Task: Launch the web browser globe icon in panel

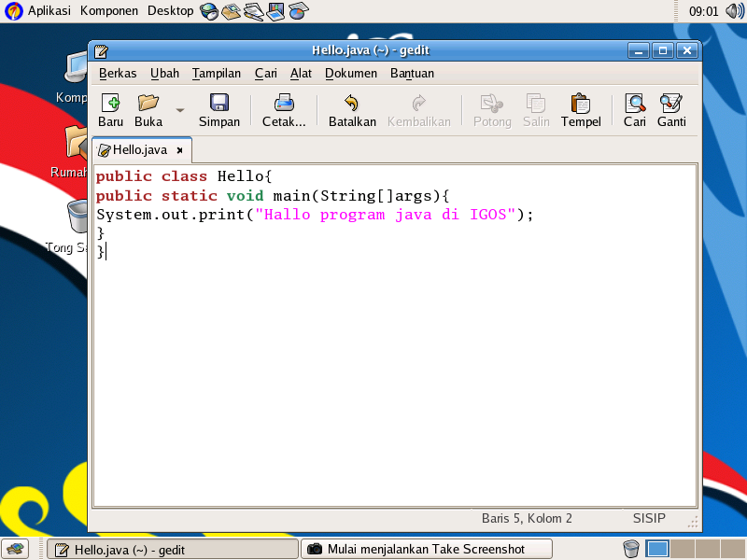Action: pyautogui.click(x=209, y=11)
